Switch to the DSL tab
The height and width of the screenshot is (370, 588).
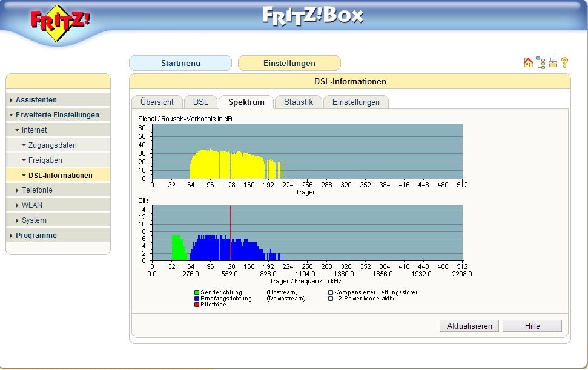pyautogui.click(x=200, y=102)
